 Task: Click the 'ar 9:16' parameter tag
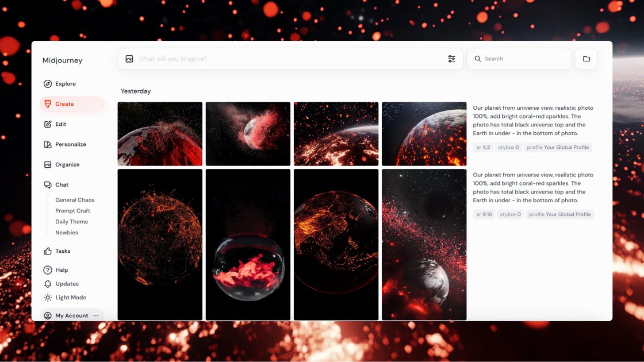pos(484,214)
